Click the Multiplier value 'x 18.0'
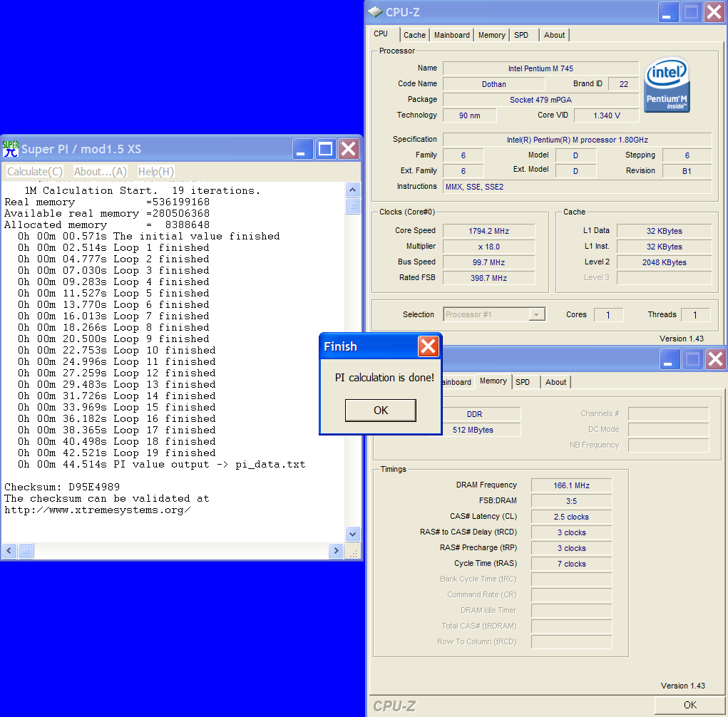Viewport: 728px width, 717px height. tap(489, 247)
